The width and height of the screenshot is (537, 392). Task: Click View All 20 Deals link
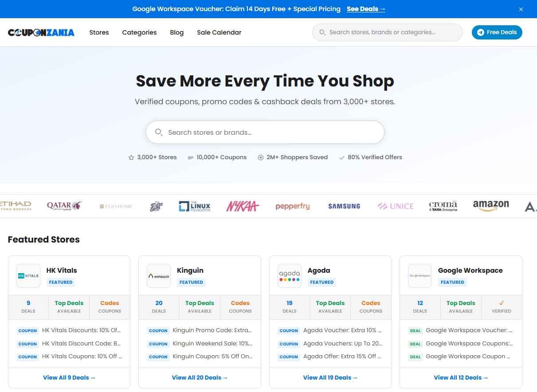tap(200, 378)
